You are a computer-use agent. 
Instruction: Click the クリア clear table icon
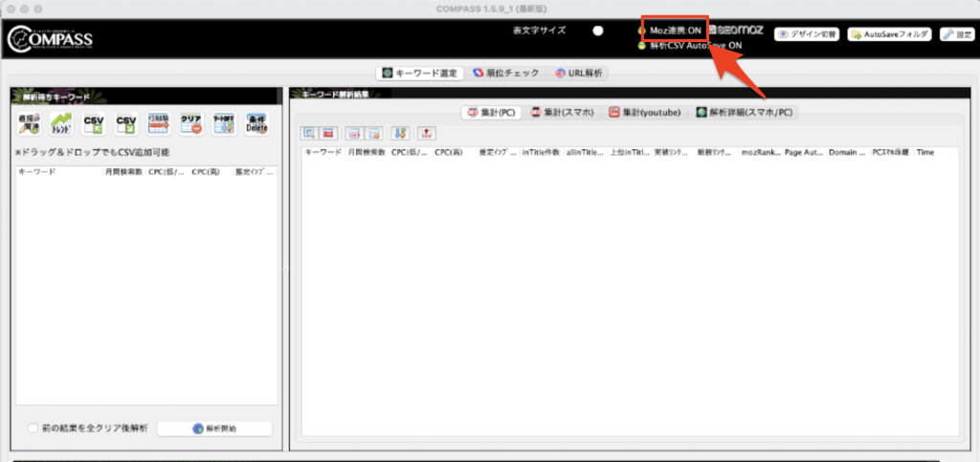tap(190, 123)
